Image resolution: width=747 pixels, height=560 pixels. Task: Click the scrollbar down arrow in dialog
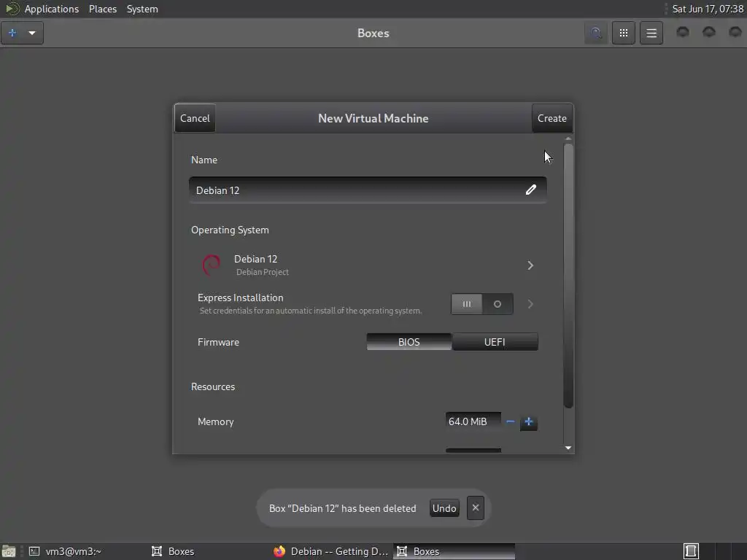pyautogui.click(x=568, y=448)
